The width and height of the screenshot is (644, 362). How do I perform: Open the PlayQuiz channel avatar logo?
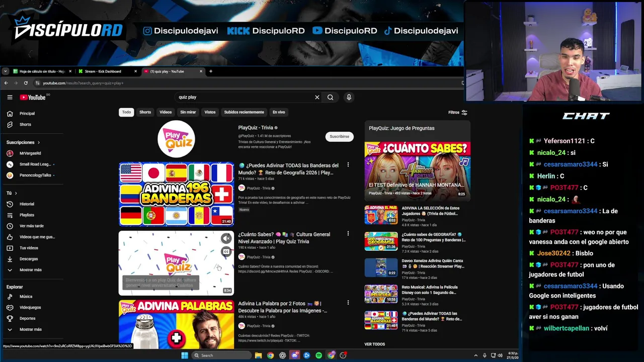pos(176,139)
